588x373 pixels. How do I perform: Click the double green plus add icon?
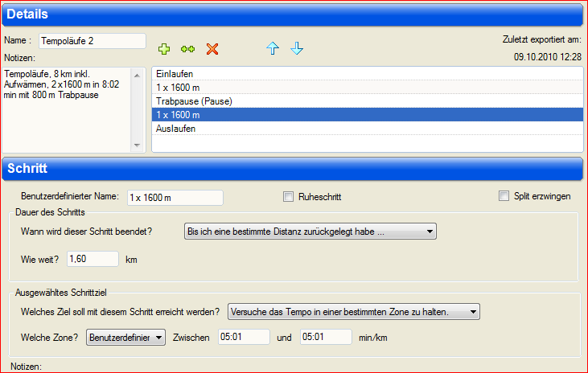[x=187, y=49]
